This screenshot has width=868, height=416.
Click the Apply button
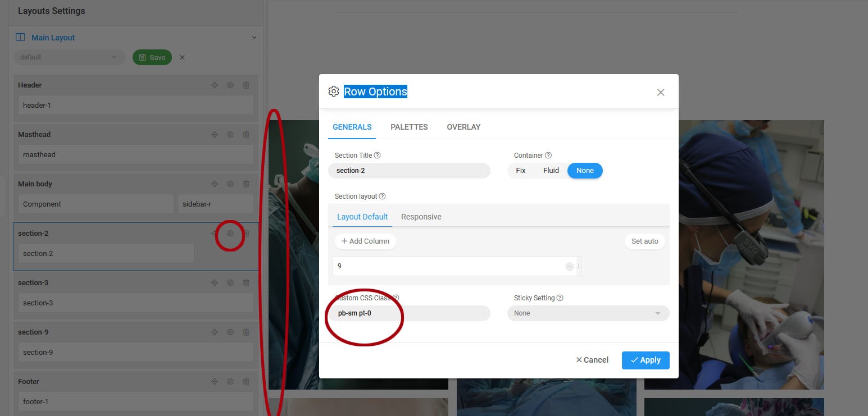645,360
